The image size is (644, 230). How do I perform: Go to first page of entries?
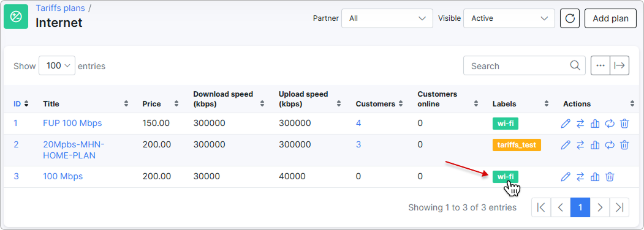541,207
